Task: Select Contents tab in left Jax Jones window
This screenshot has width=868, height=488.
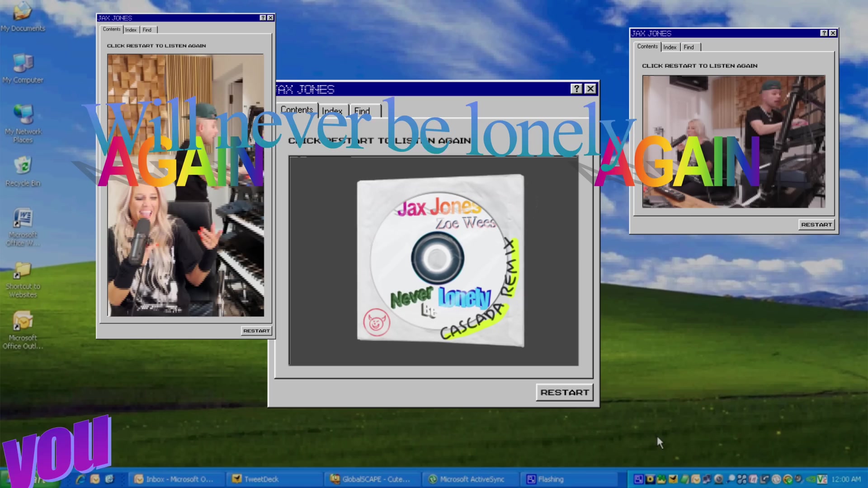Action: coord(111,29)
